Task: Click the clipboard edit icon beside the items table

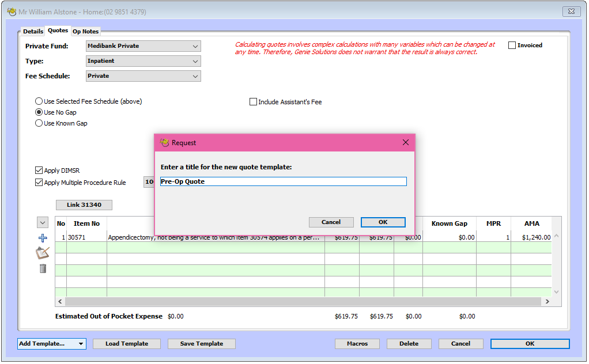Action: (42, 253)
